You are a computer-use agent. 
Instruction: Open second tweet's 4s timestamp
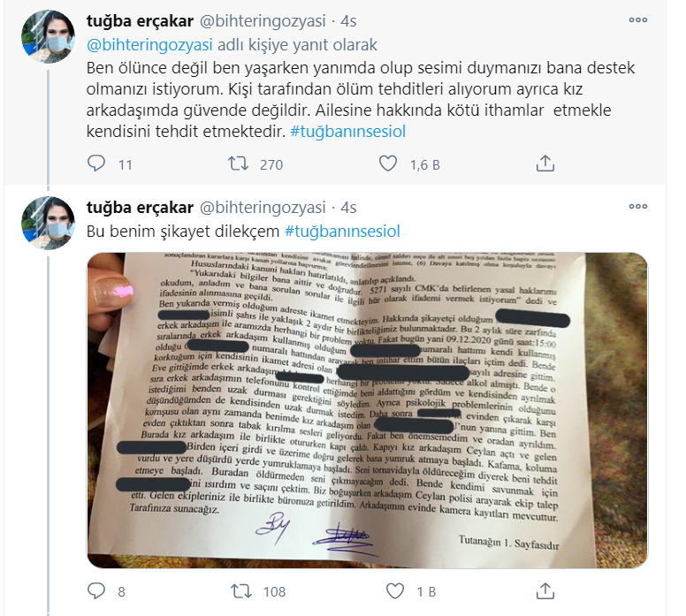click(x=348, y=208)
